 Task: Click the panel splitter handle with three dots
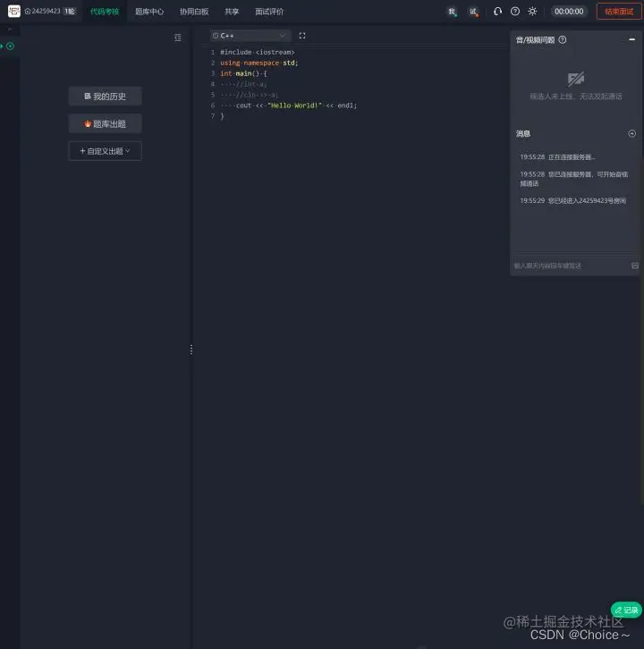tap(191, 350)
